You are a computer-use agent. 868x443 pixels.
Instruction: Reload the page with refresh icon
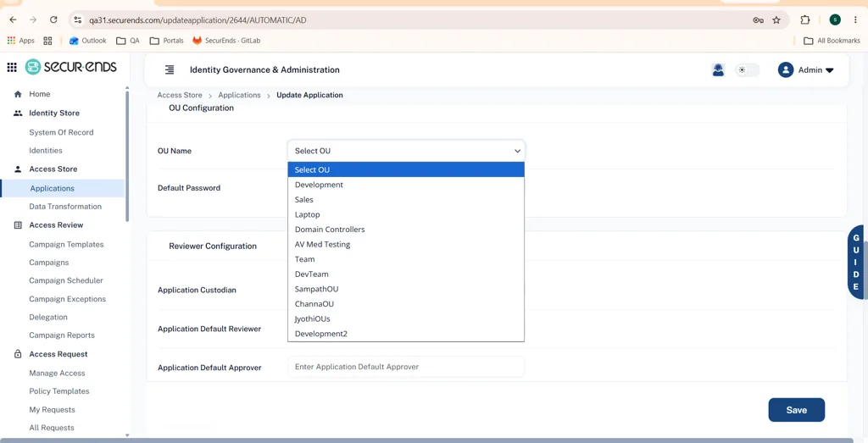pos(53,20)
